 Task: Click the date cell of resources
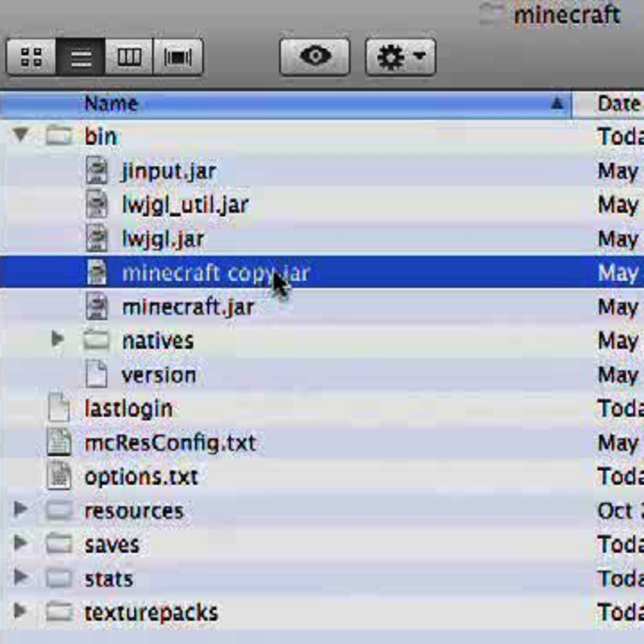coord(620,510)
